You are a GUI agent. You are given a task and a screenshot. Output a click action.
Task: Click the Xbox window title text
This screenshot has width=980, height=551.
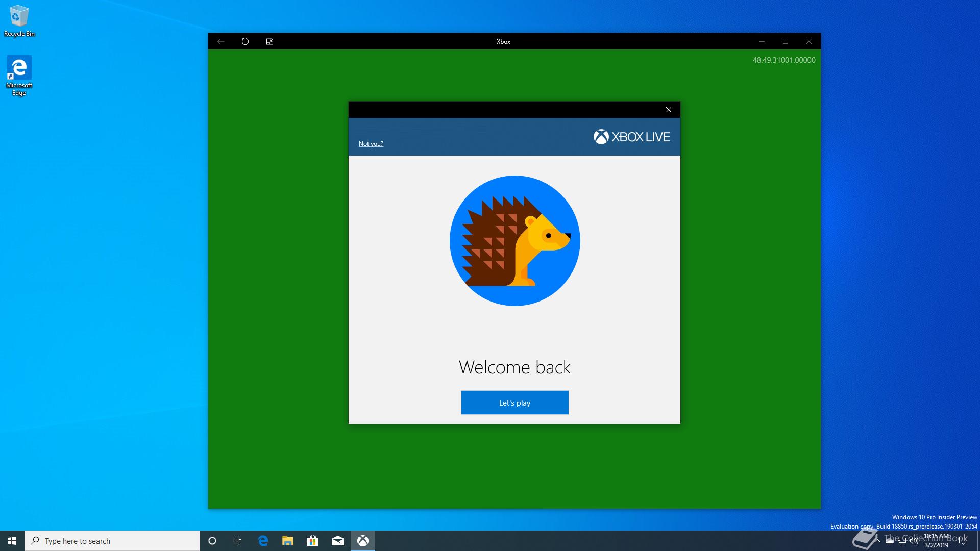503,42
